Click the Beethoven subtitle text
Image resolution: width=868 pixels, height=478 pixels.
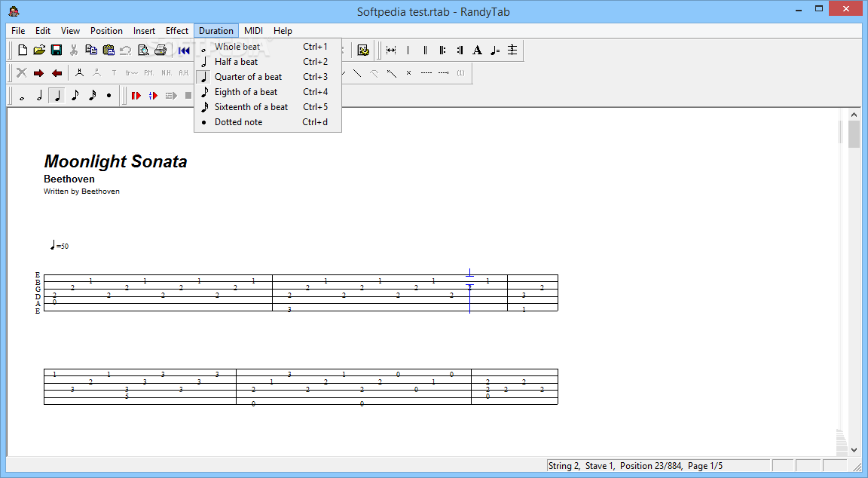coord(69,179)
